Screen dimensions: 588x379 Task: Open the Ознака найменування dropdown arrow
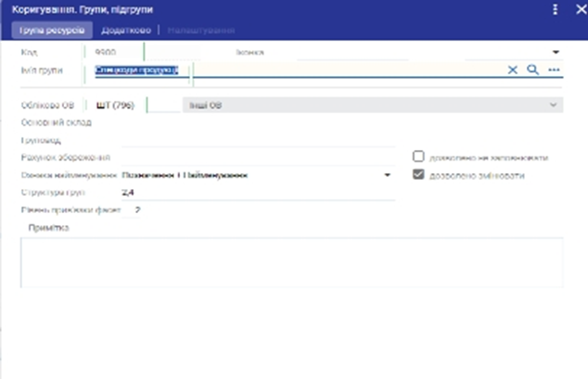[x=387, y=175]
